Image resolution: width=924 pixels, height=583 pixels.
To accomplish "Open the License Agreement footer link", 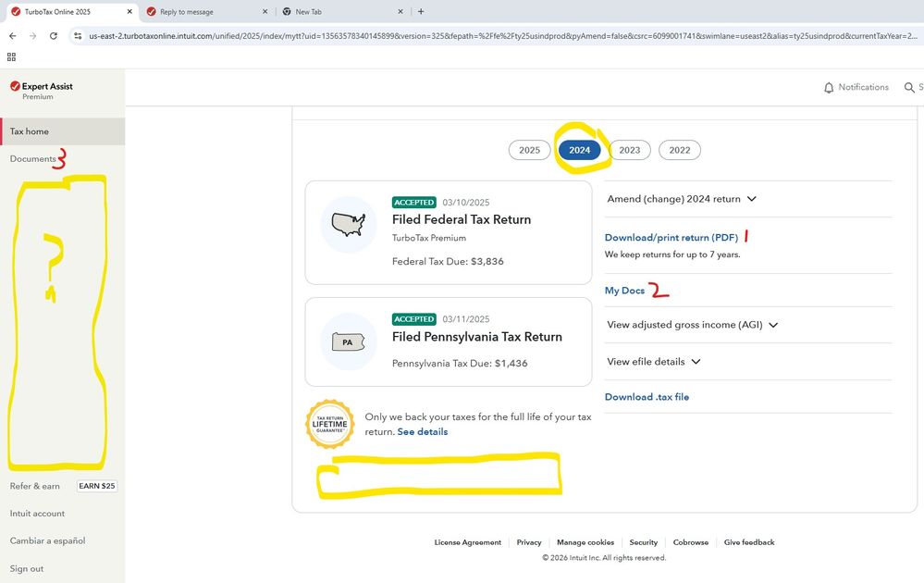I will coord(468,542).
